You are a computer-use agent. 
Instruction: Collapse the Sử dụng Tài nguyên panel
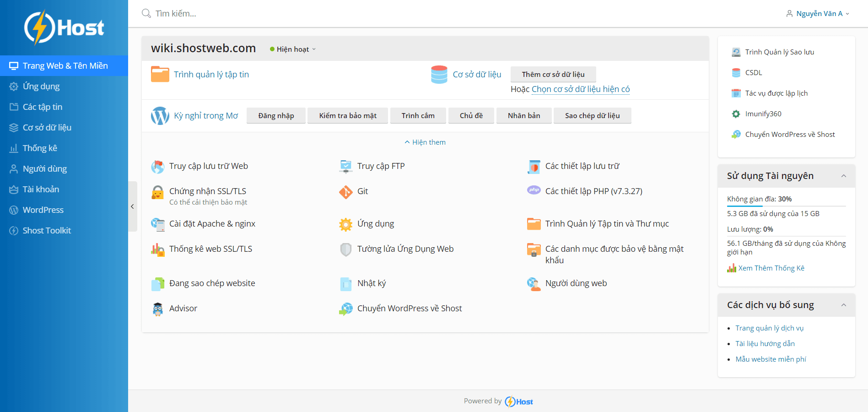click(843, 176)
